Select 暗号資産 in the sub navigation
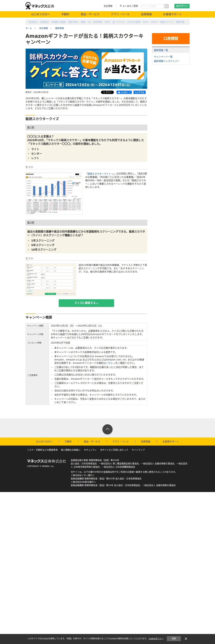215x644 pixels. 98,22
